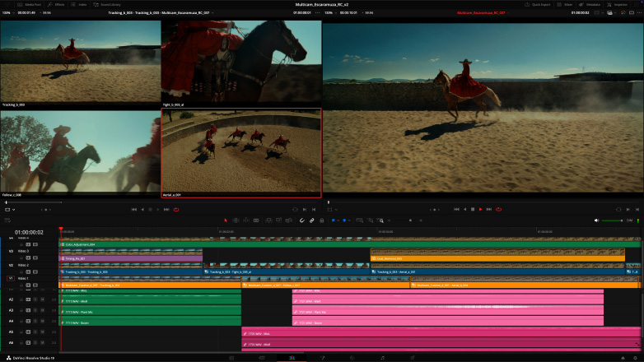The width and height of the screenshot is (644, 362).
Task: Toggle the linked selection chain icon
Action: pyautogui.click(x=312, y=220)
